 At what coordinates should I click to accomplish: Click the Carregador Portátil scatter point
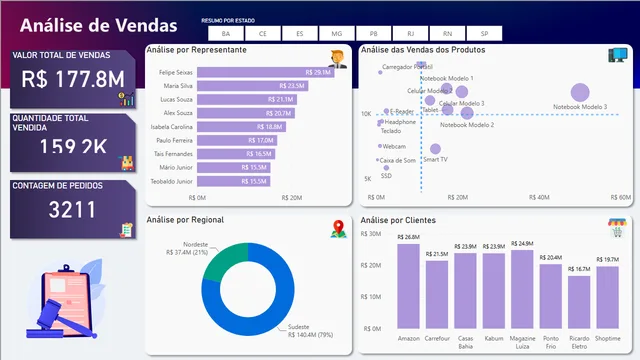(x=380, y=72)
